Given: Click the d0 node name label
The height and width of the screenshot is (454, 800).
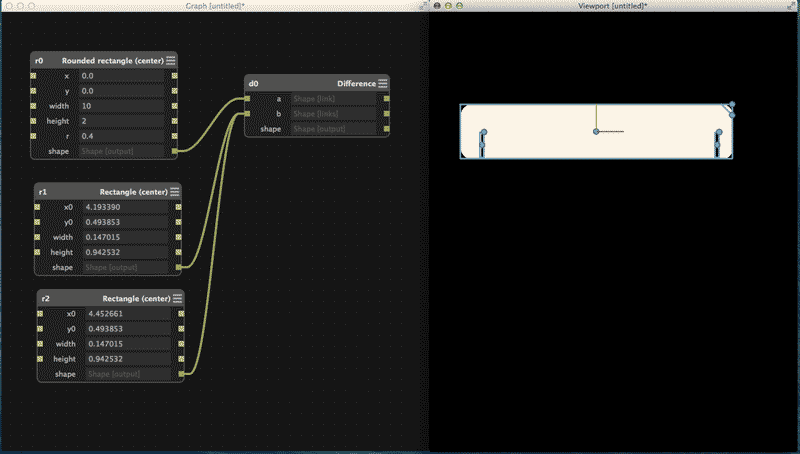Looking at the screenshot, I should (x=253, y=84).
